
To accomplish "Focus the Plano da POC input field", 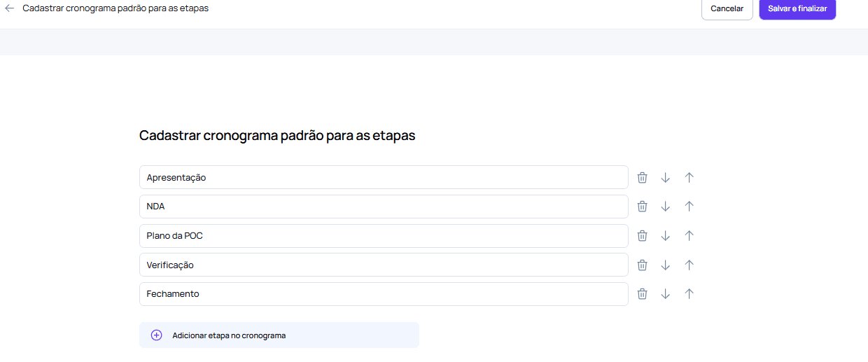I will 384,236.
